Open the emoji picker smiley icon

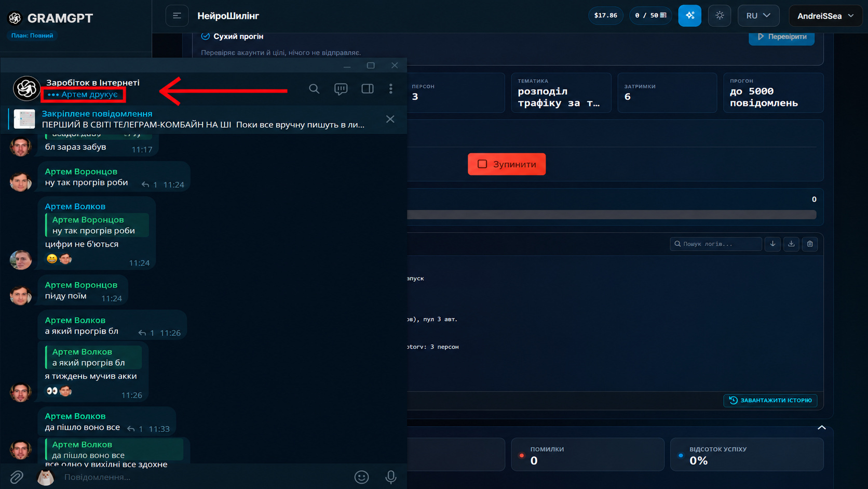361,477
